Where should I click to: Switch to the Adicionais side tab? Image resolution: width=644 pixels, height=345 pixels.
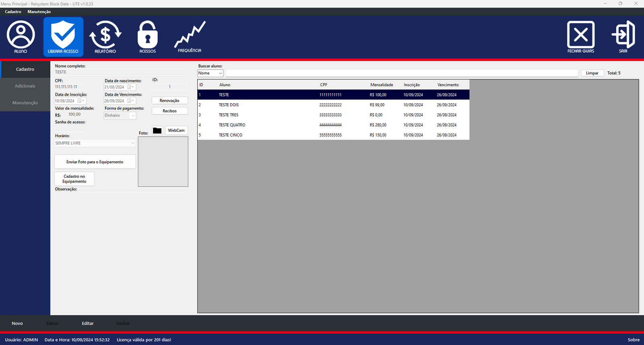[x=25, y=86]
